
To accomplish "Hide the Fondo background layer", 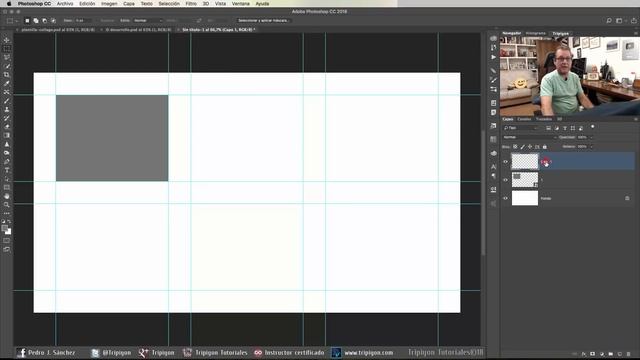I will click(x=505, y=198).
